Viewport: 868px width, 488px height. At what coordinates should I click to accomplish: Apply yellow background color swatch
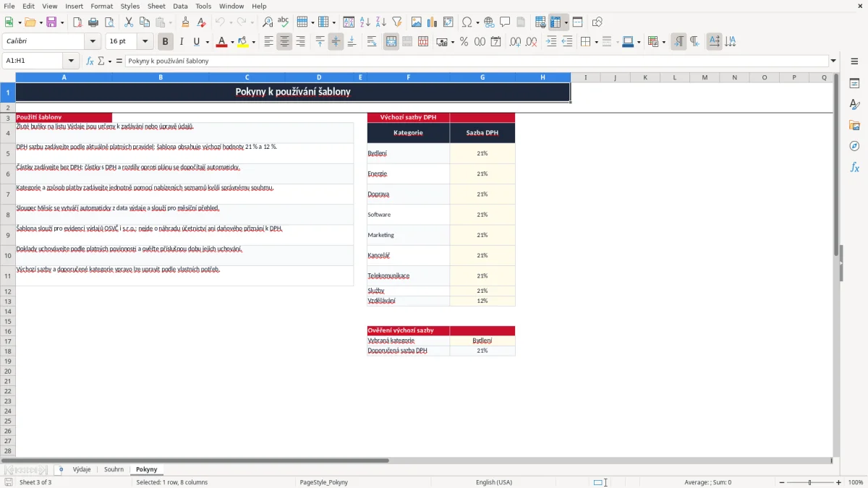pos(243,42)
